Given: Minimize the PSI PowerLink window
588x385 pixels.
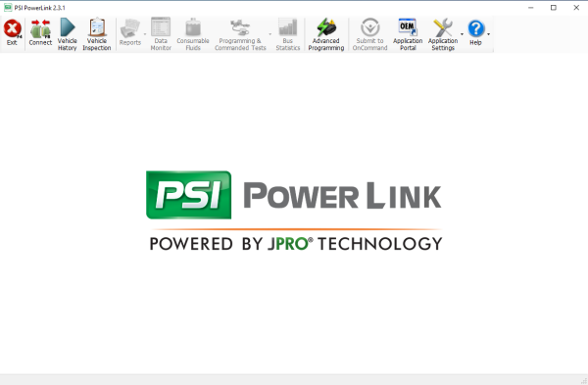Looking at the screenshot, I should [x=530, y=8].
